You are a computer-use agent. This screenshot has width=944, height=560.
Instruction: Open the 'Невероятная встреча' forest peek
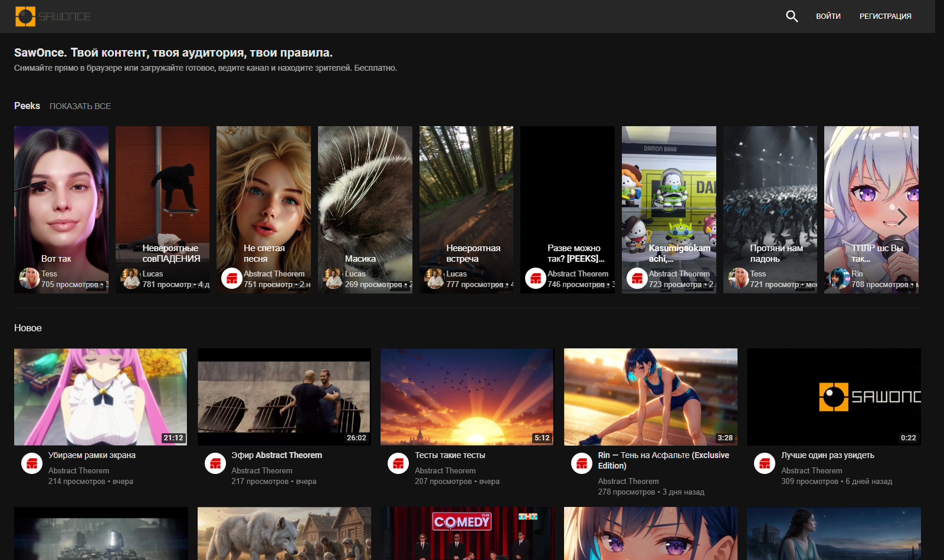[x=466, y=210]
